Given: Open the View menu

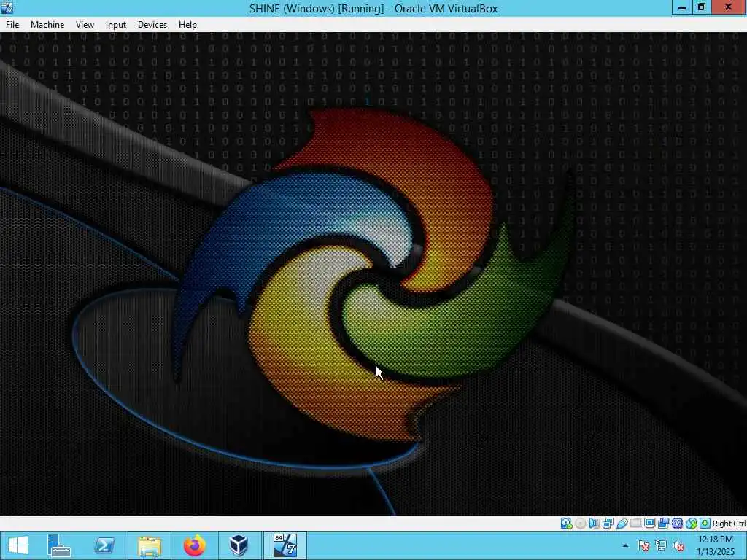Looking at the screenshot, I should point(85,25).
